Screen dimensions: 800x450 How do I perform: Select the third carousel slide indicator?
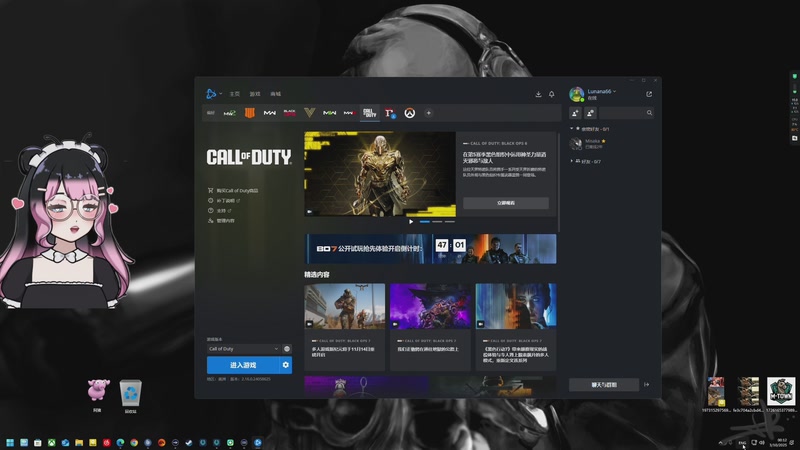point(449,221)
